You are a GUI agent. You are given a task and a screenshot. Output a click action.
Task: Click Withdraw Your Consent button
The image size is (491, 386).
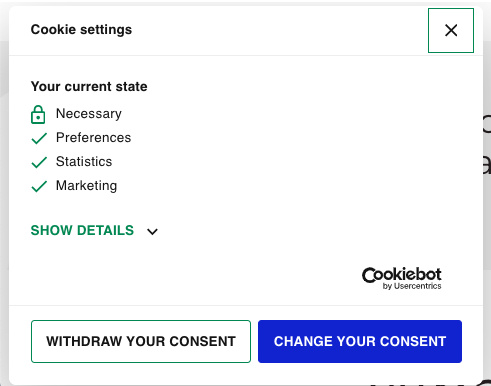(141, 341)
